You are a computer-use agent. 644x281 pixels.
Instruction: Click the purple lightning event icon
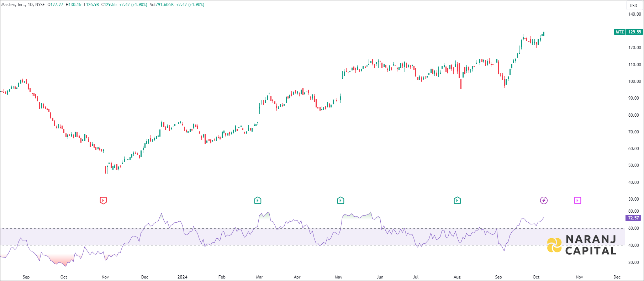point(544,201)
